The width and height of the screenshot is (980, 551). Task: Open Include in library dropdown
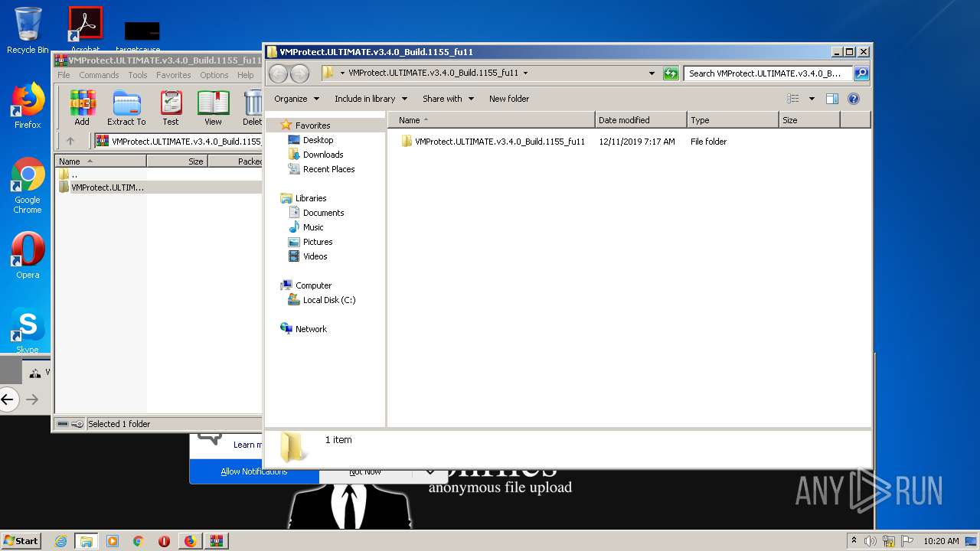[x=371, y=99]
